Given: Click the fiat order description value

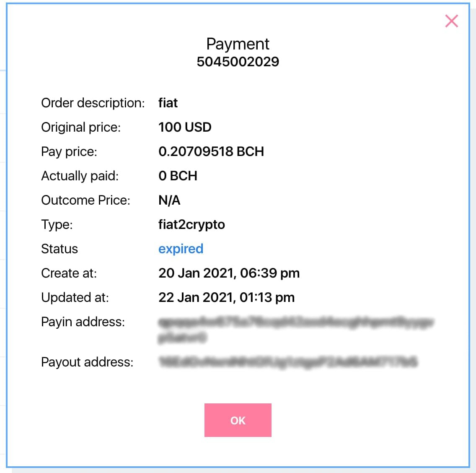Looking at the screenshot, I should coord(168,103).
